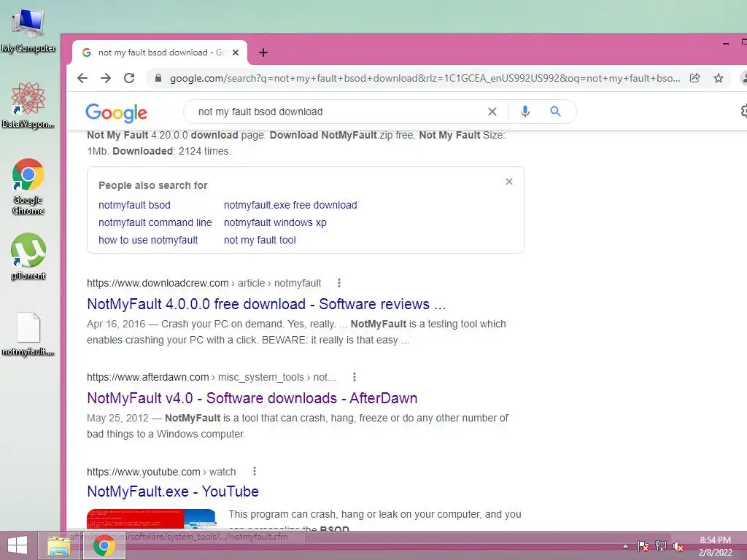Switch to Chrome in taskbar
This screenshot has width=747, height=560.
(x=104, y=545)
